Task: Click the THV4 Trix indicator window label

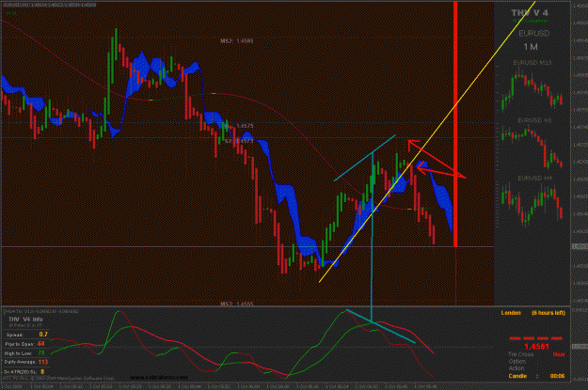Action: click(40, 311)
